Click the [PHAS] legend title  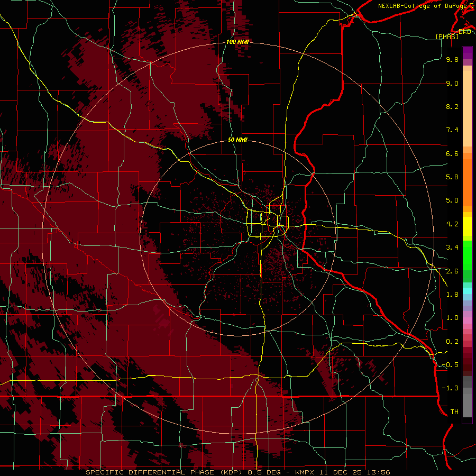coord(447,36)
